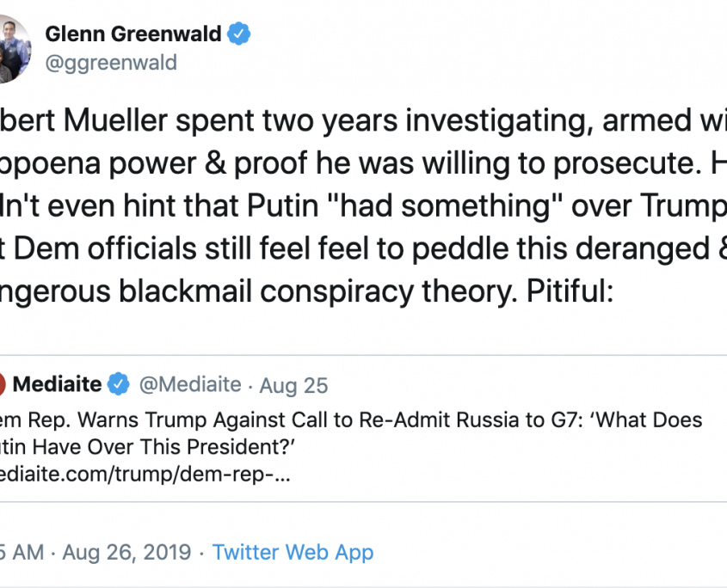Open the mediaite.com/trump/dem-rep link
727x588 pixels.
145,474
